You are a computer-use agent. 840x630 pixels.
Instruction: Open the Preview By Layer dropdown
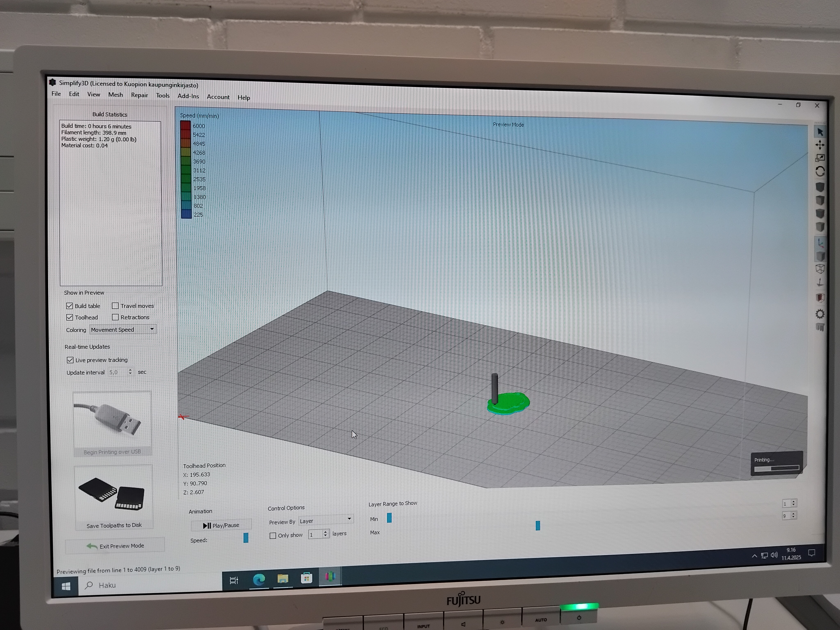point(326,520)
